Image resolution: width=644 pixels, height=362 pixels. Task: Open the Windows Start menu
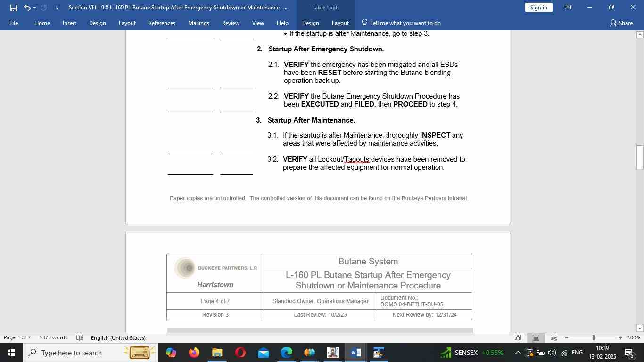[x=11, y=353]
